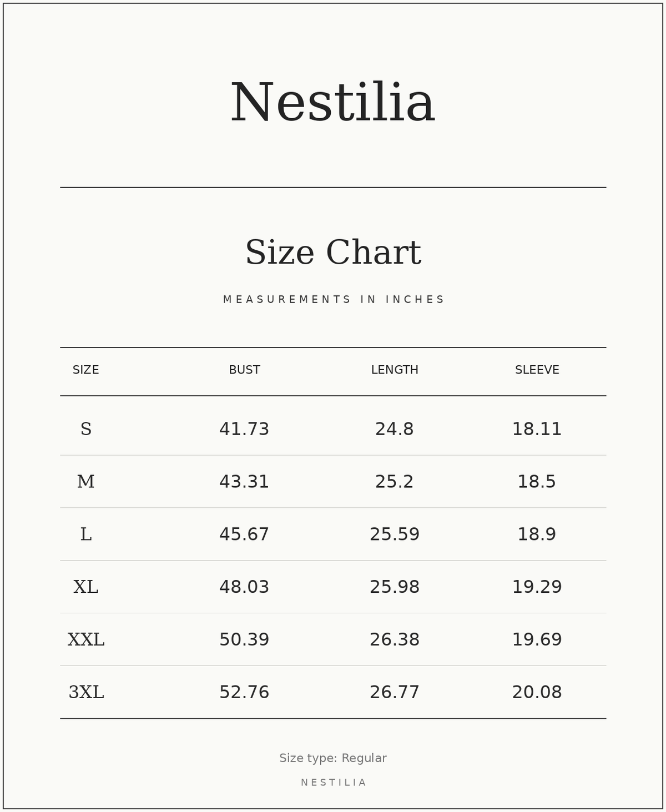Select bust value 45.67

point(244,534)
